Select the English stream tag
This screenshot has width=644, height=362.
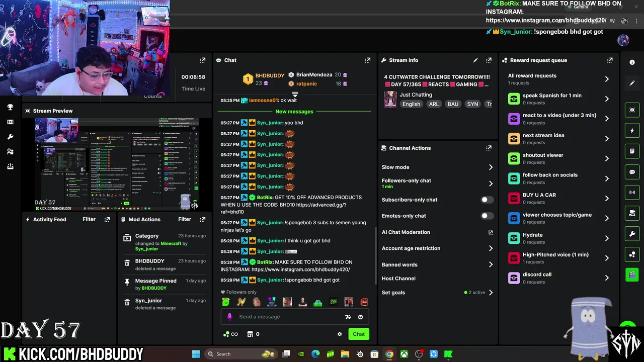pyautogui.click(x=411, y=104)
